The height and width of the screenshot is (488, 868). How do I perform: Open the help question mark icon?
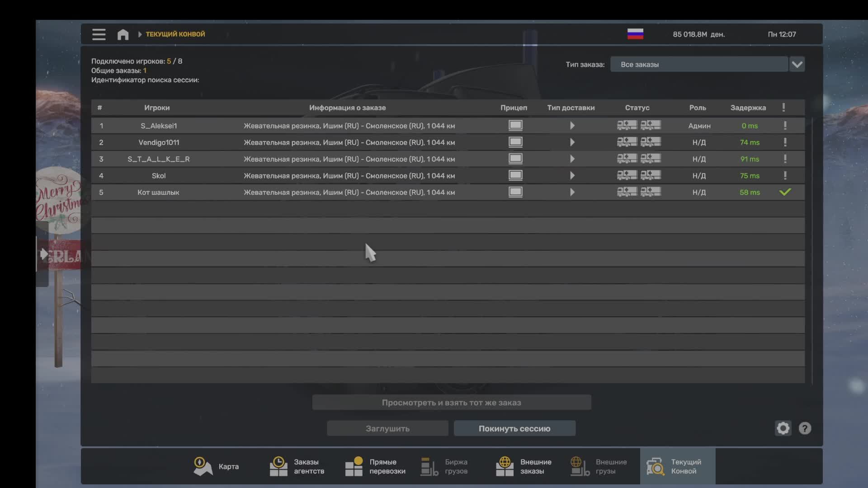click(x=805, y=428)
